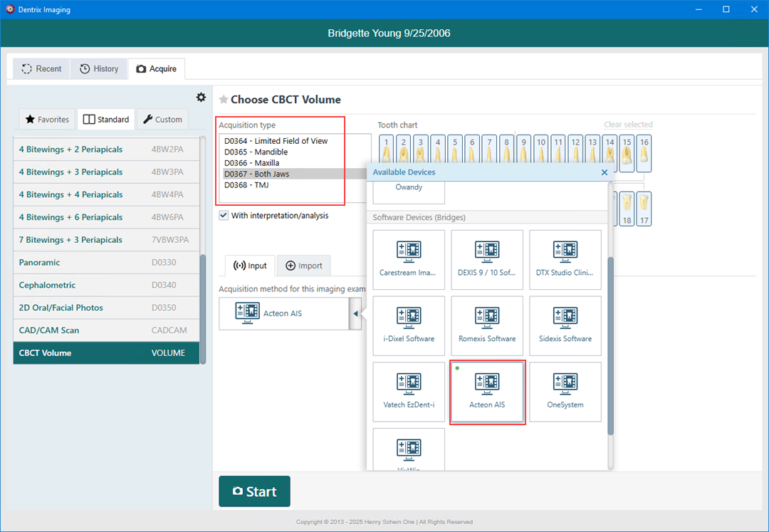
Task: Click the Available Devices vertical scrollbar
Action: pos(610,342)
